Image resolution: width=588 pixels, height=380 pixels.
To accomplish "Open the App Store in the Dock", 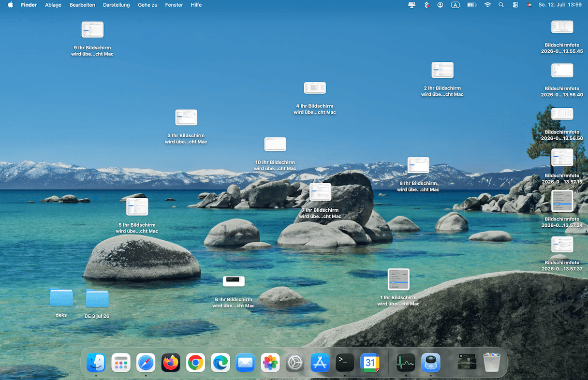I will pyautogui.click(x=320, y=363).
